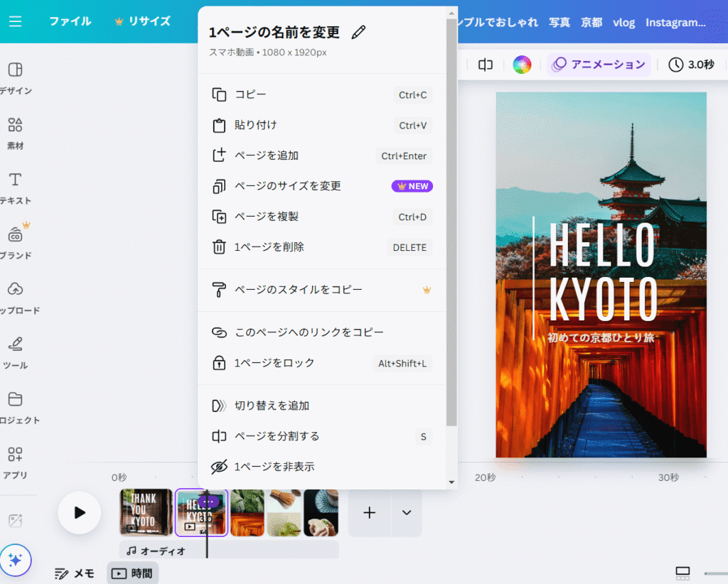Toggle 1ページを非表示 page visibility
Image resolution: width=728 pixels, height=584 pixels.
pos(322,467)
